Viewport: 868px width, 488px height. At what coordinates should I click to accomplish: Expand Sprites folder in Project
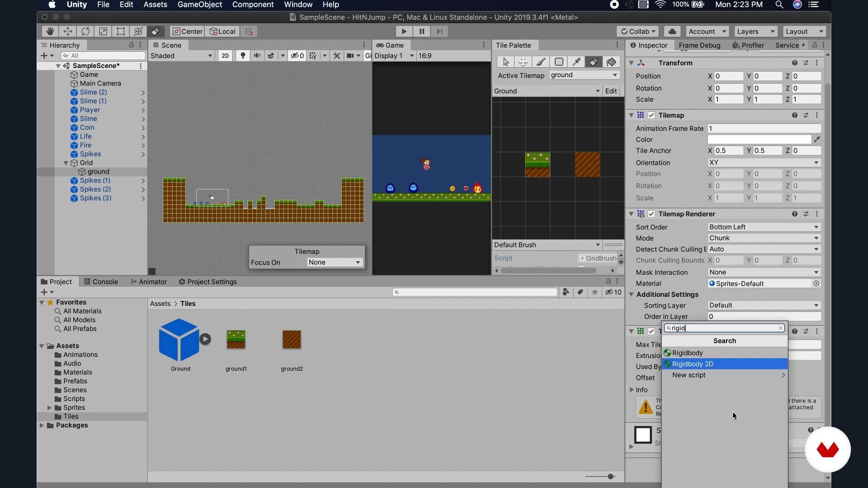point(49,408)
